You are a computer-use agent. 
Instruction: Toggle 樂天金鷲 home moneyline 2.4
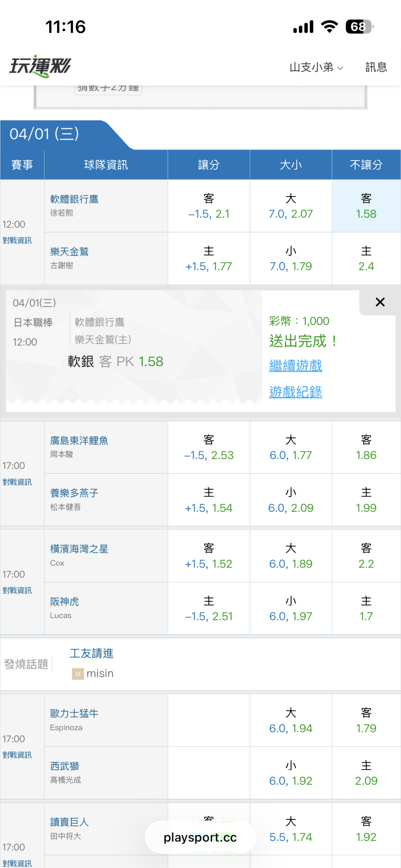coord(366,259)
